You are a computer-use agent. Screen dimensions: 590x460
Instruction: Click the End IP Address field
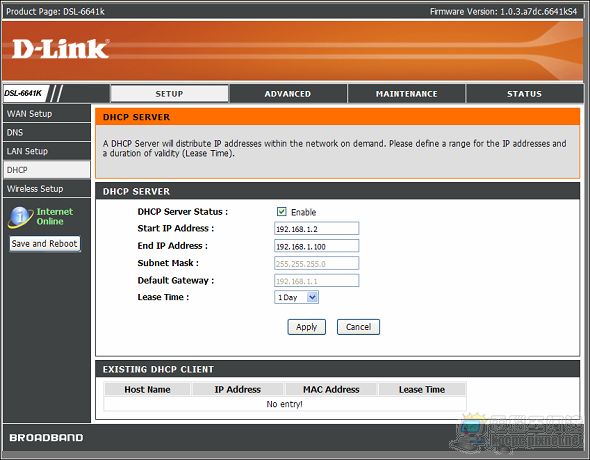click(x=316, y=246)
